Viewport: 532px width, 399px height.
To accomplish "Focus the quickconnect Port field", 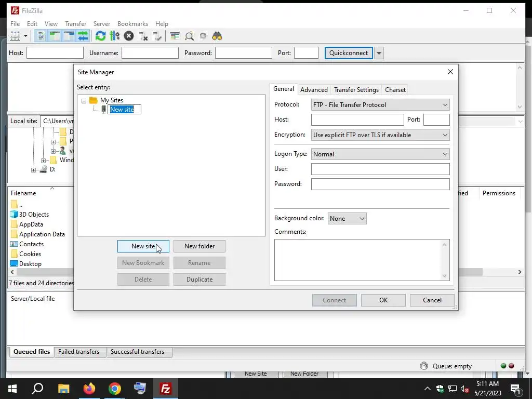I will point(306,53).
